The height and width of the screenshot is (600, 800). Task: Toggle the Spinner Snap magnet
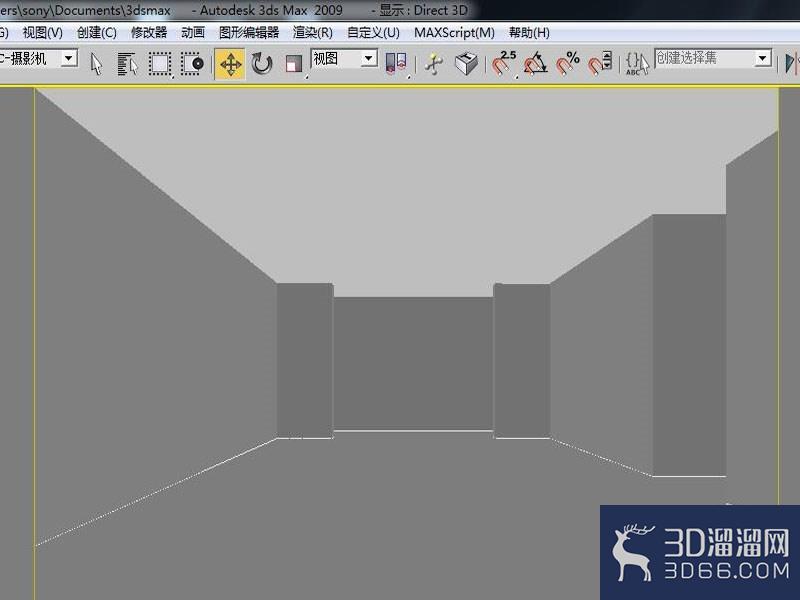tap(599, 64)
